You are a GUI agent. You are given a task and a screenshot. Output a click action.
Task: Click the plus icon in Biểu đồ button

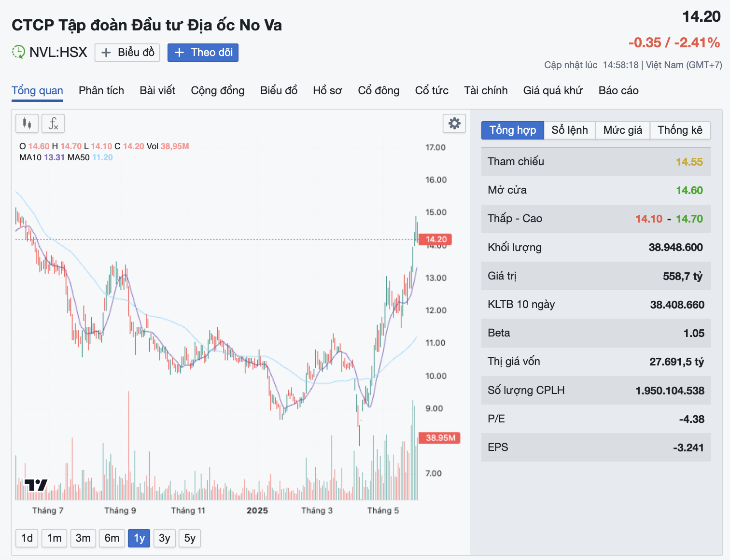[106, 53]
